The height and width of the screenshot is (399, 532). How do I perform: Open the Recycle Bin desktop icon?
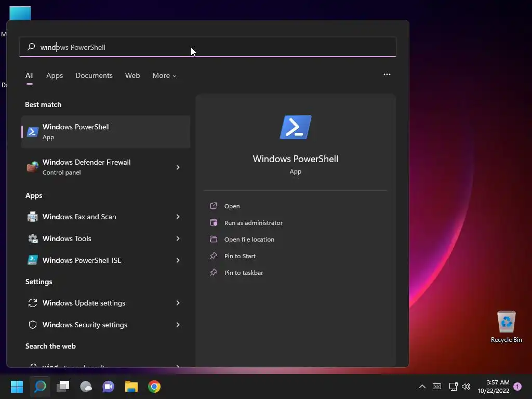(x=506, y=327)
